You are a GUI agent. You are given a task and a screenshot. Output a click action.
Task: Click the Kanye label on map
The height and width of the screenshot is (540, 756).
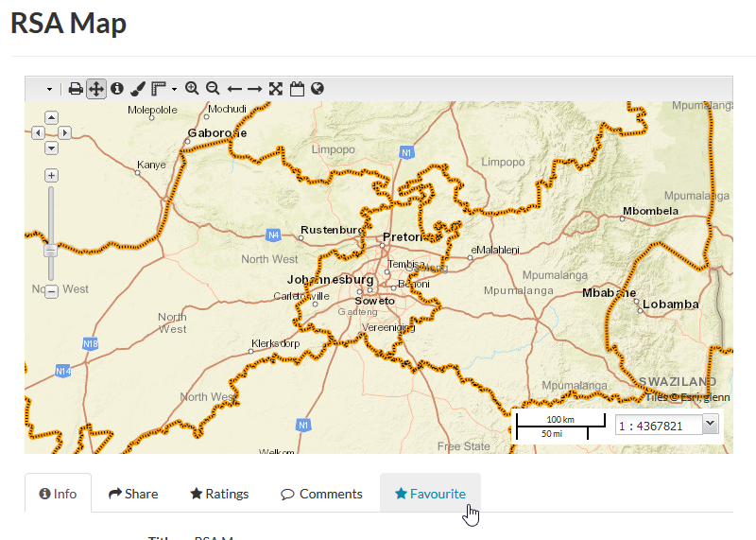tap(151, 165)
